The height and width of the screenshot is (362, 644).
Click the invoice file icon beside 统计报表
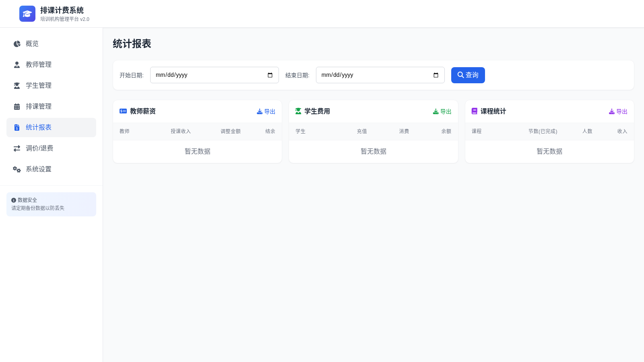pyautogui.click(x=17, y=128)
